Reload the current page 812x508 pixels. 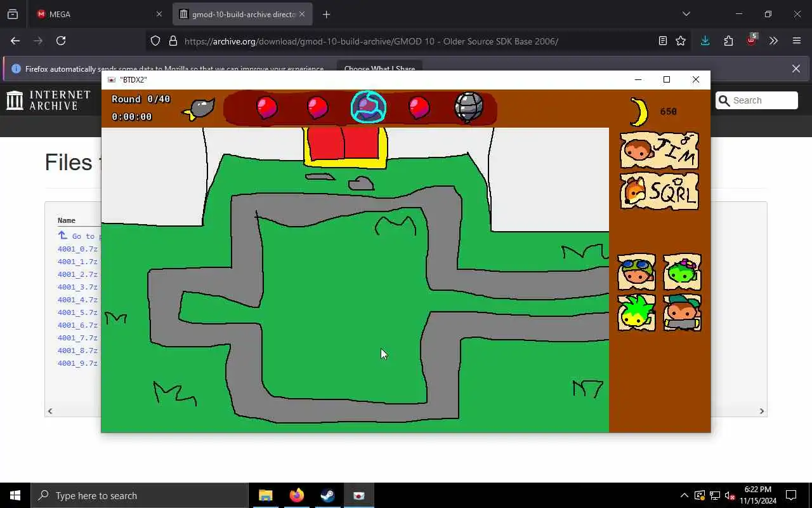61,41
